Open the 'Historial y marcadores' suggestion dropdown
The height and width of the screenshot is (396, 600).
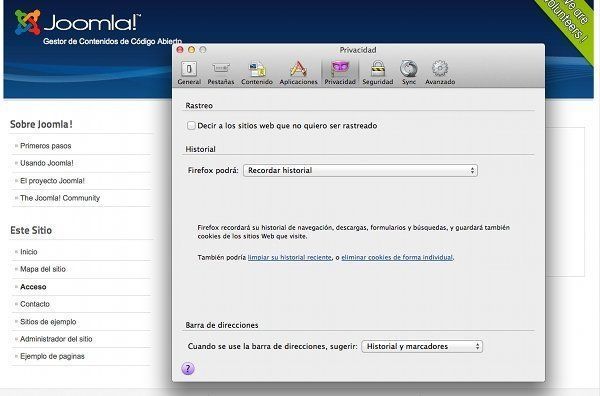(422, 346)
